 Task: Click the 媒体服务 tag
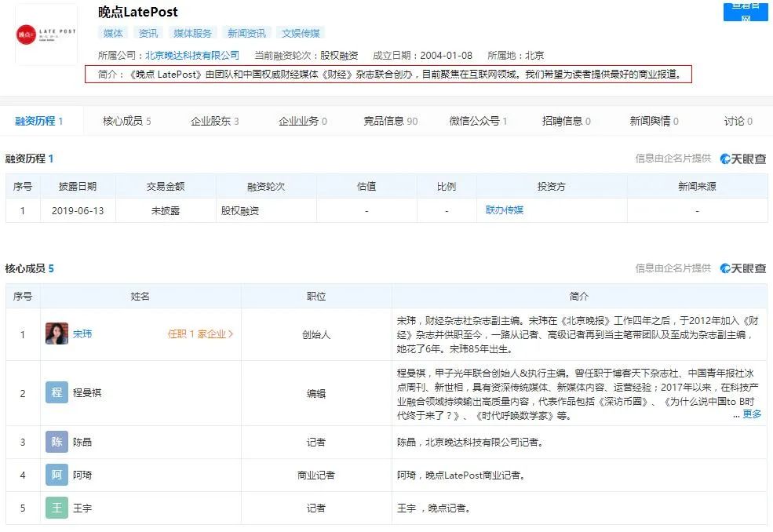pos(192,33)
